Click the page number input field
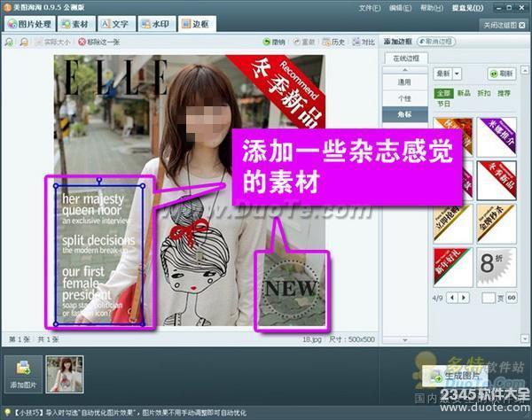532x420 pixels. click(x=488, y=298)
